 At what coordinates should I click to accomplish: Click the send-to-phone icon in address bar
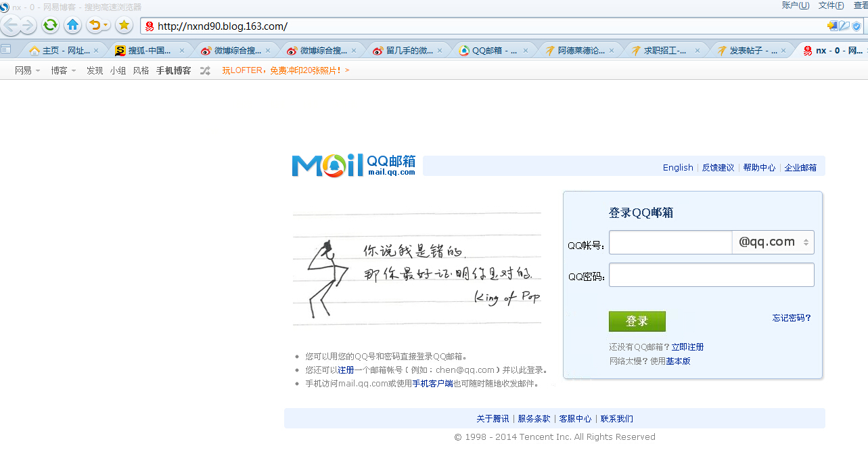tap(832, 26)
